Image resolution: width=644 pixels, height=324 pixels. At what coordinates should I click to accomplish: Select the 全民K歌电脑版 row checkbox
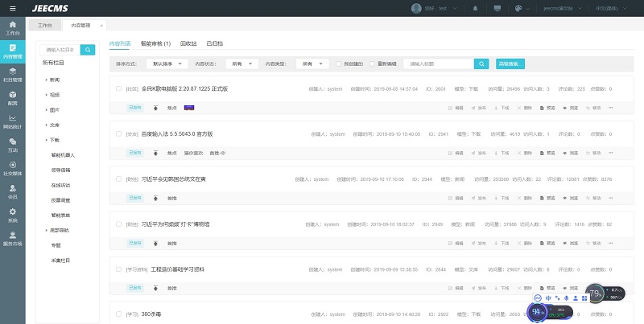[x=118, y=89]
